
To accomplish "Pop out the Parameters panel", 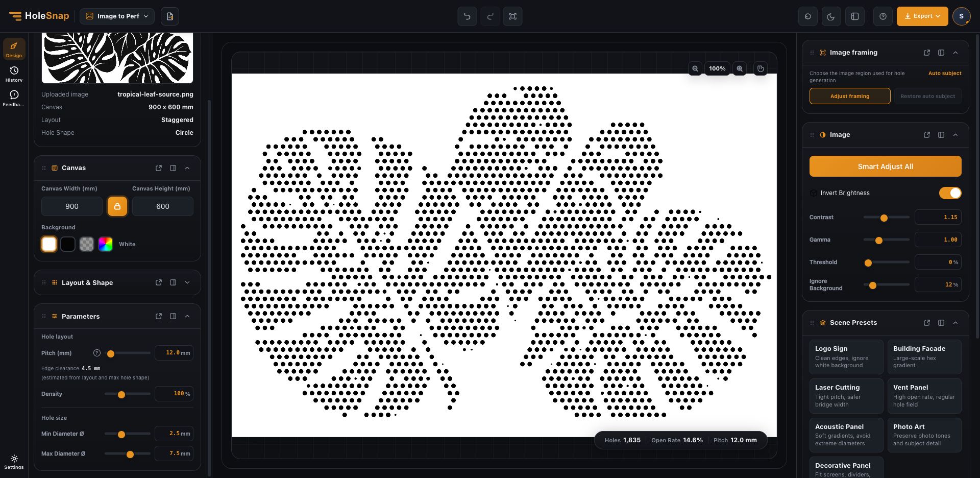I will coord(159,316).
